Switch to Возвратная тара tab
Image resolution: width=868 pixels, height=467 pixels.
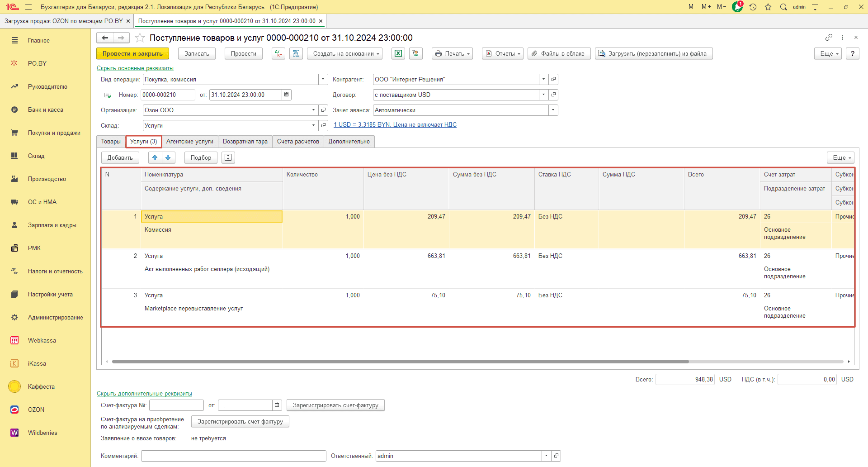(245, 142)
